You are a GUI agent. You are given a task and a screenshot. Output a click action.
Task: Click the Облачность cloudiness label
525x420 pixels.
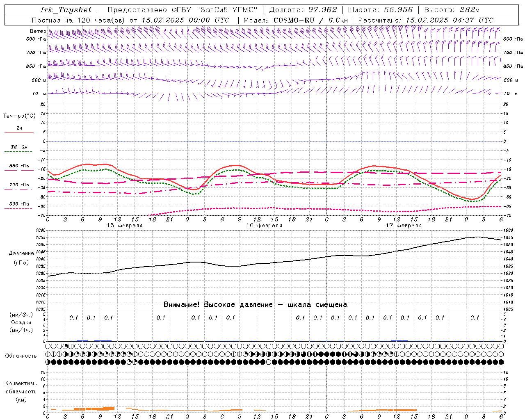(21, 356)
